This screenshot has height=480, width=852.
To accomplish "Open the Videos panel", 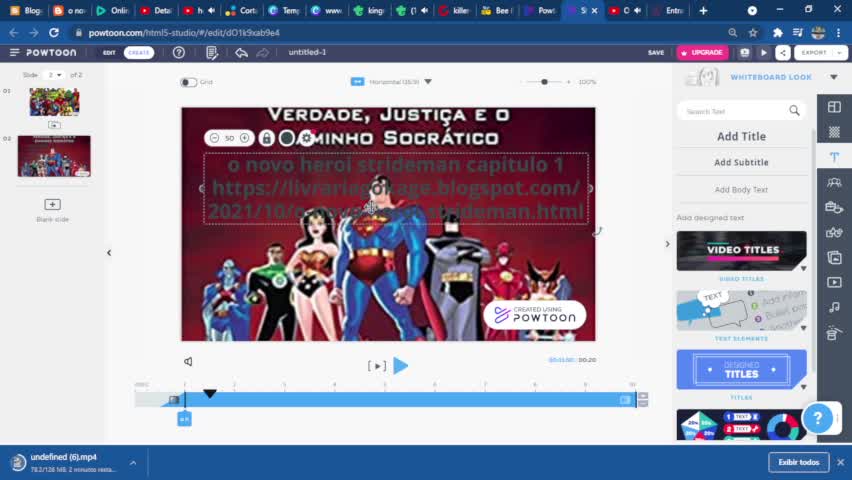I will (x=834, y=282).
